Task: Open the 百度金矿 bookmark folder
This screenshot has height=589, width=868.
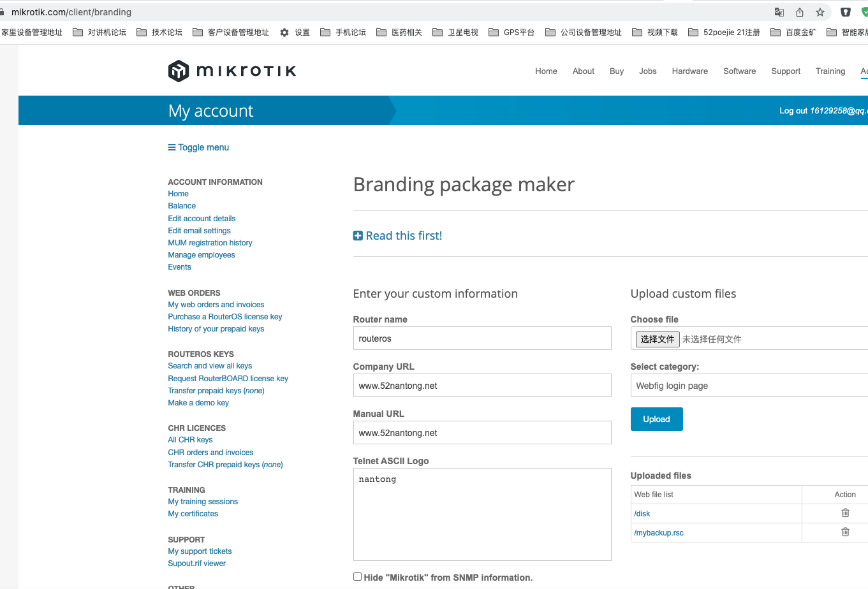Action: (x=793, y=33)
